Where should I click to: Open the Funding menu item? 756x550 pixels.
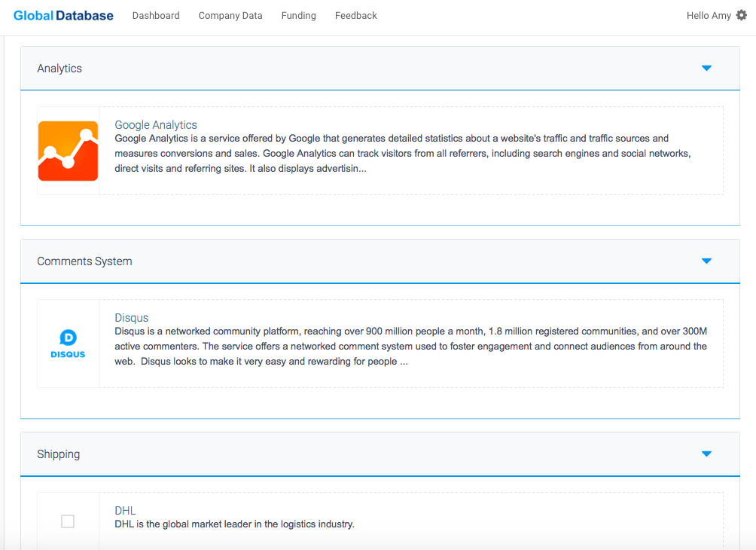click(x=298, y=15)
